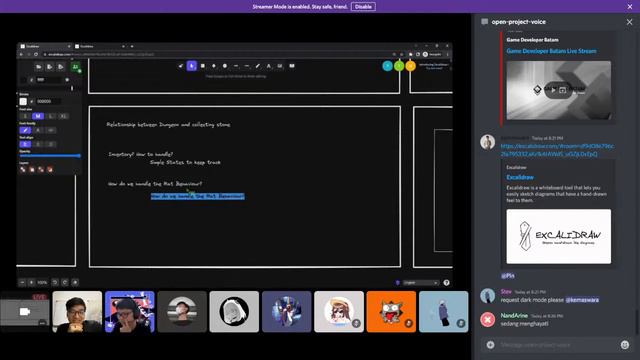Close the open-project-voice chat panel
The image size is (640, 360).
pos(629,22)
